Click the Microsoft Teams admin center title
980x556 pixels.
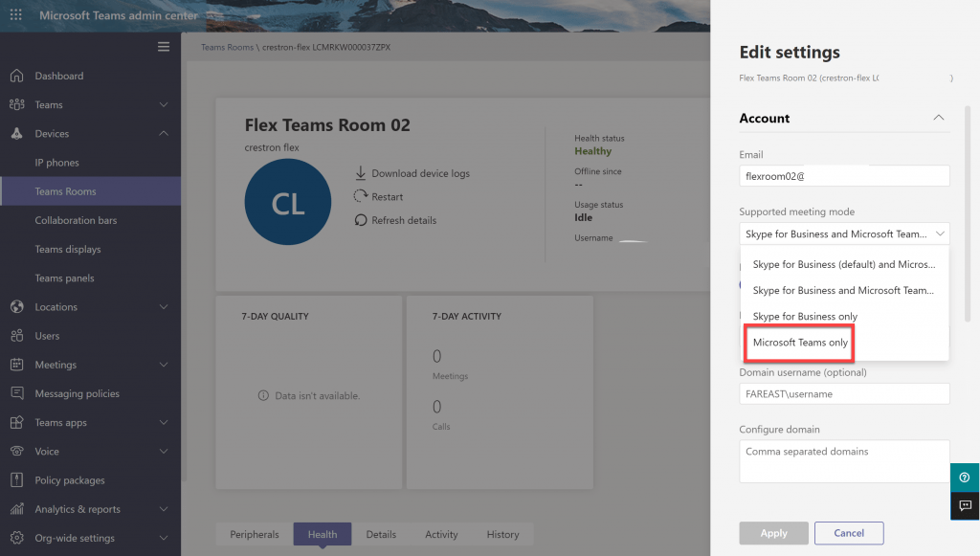[118, 15]
